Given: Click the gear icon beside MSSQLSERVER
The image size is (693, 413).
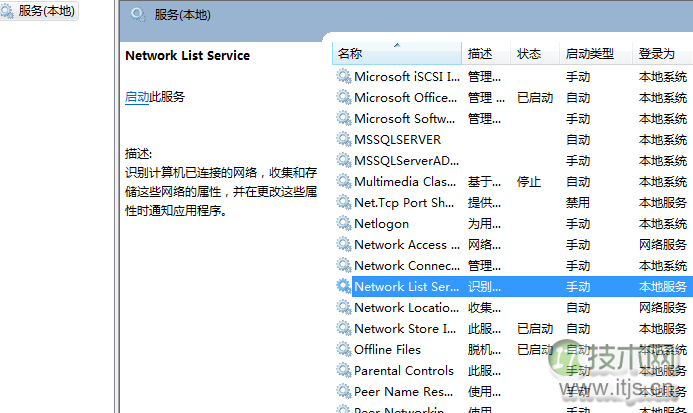Looking at the screenshot, I should [343, 139].
